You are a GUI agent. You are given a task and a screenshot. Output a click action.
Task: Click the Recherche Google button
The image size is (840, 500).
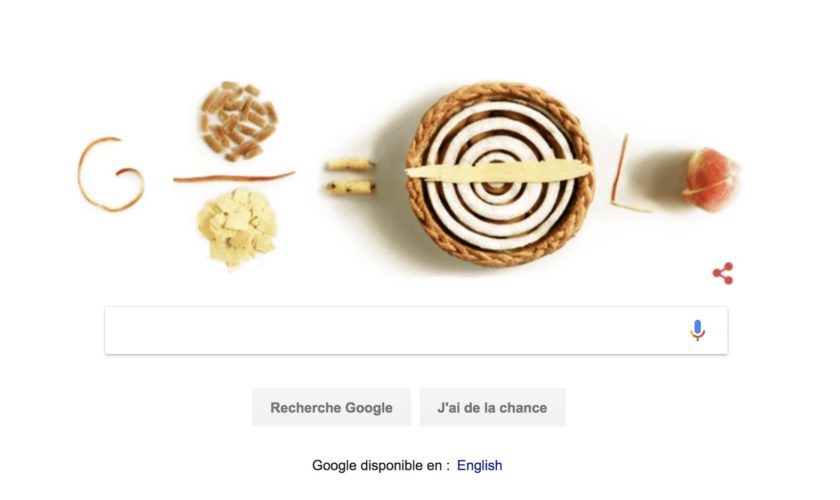point(331,407)
